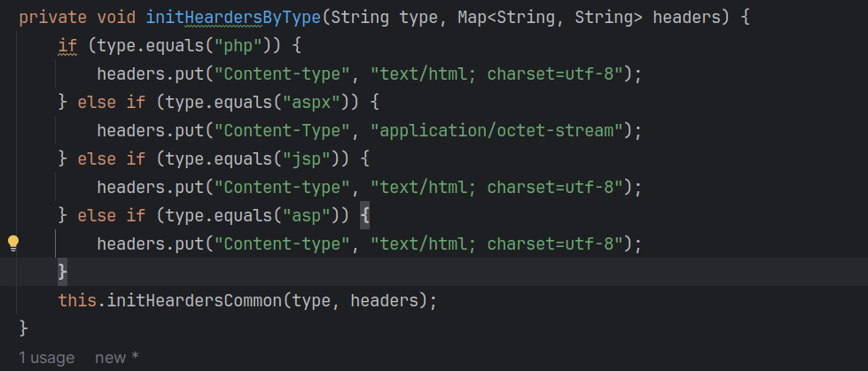Image resolution: width=868 pixels, height=371 pixels.
Task: Click the void return type
Action: click(117, 18)
